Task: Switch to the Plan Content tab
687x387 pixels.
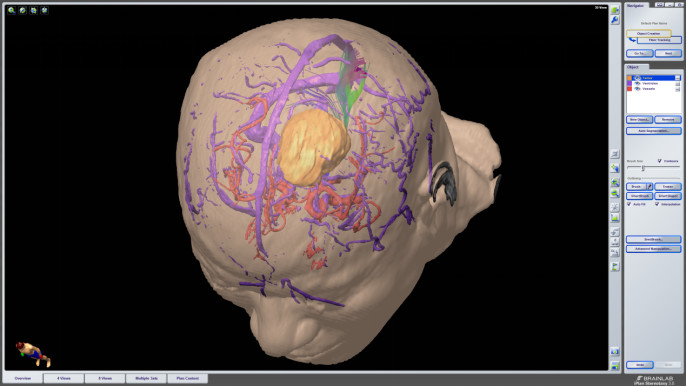Action: click(188, 378)
